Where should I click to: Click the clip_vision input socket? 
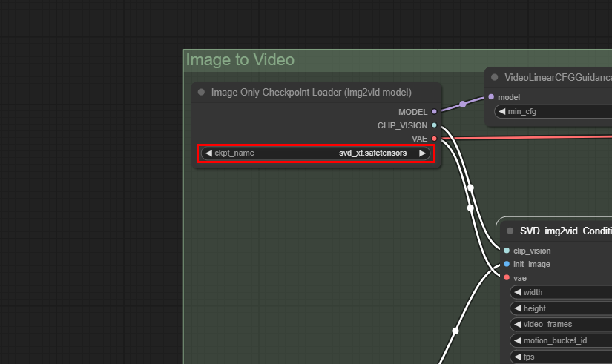tap(507, 251)
